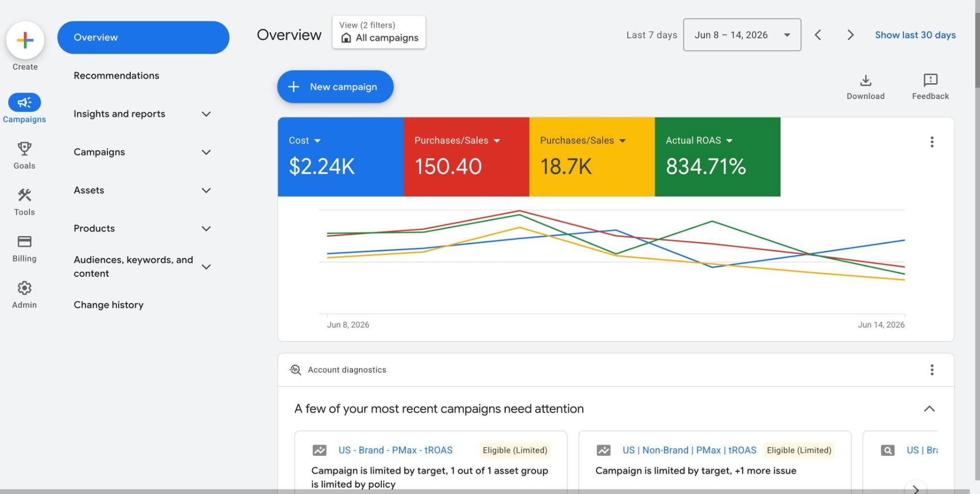This screenshot has width=980, height=494.
Task: Click the Eligible (Limited) badge on US | Non-Brand
Action: (x=799, y=450)
